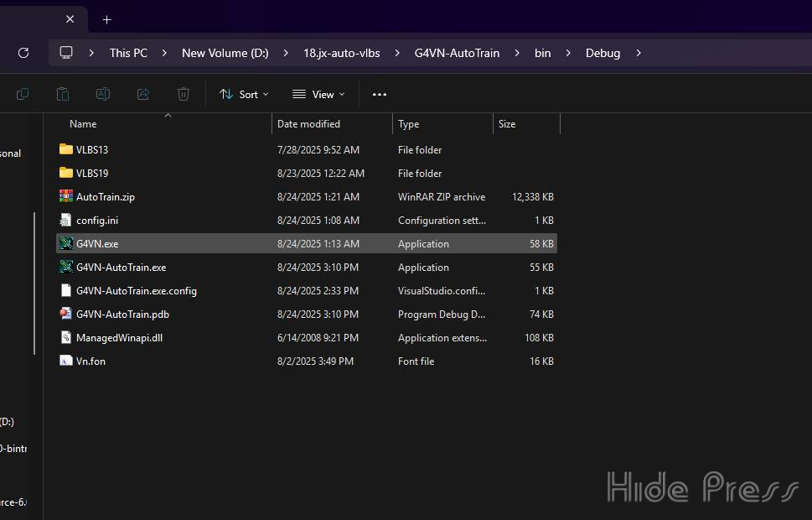Select the config.ini file

click(x=96, y=221)
